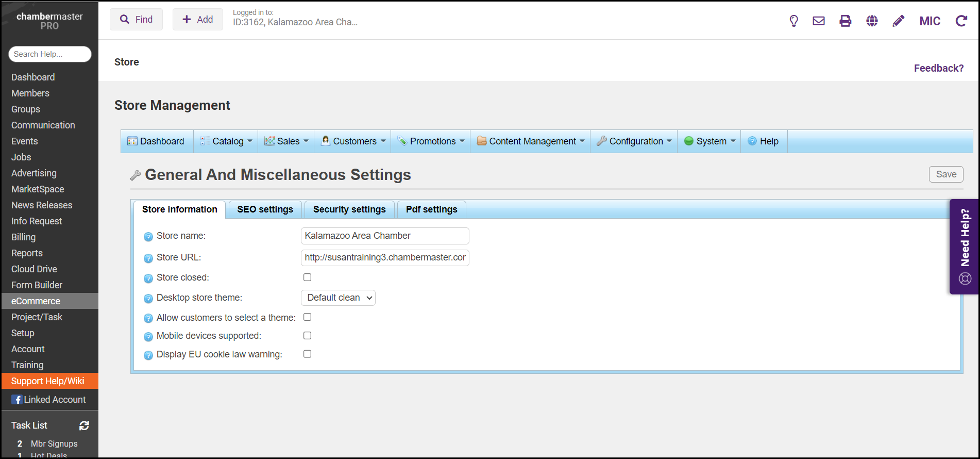Click the printer icon in header
This screenshot has height=459, width=980.
click(846, 21)
